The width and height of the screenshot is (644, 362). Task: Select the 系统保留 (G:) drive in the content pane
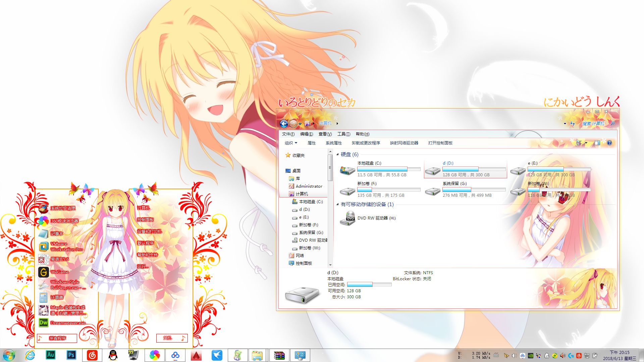pos(465,189)
